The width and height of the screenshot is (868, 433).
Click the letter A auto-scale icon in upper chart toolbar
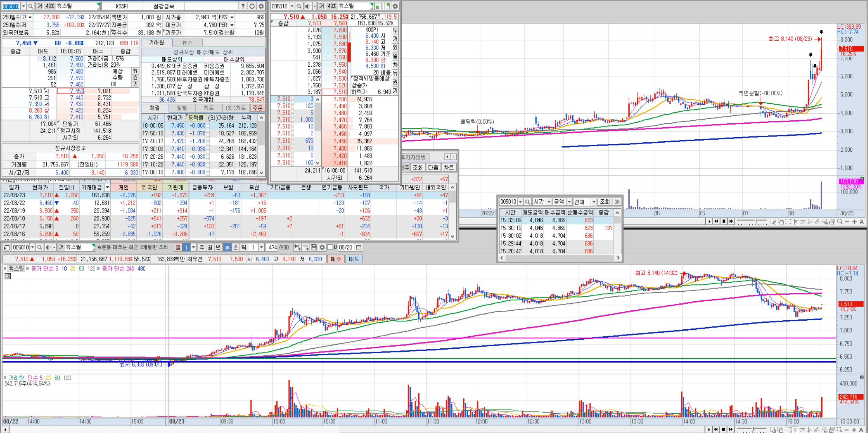861,222
